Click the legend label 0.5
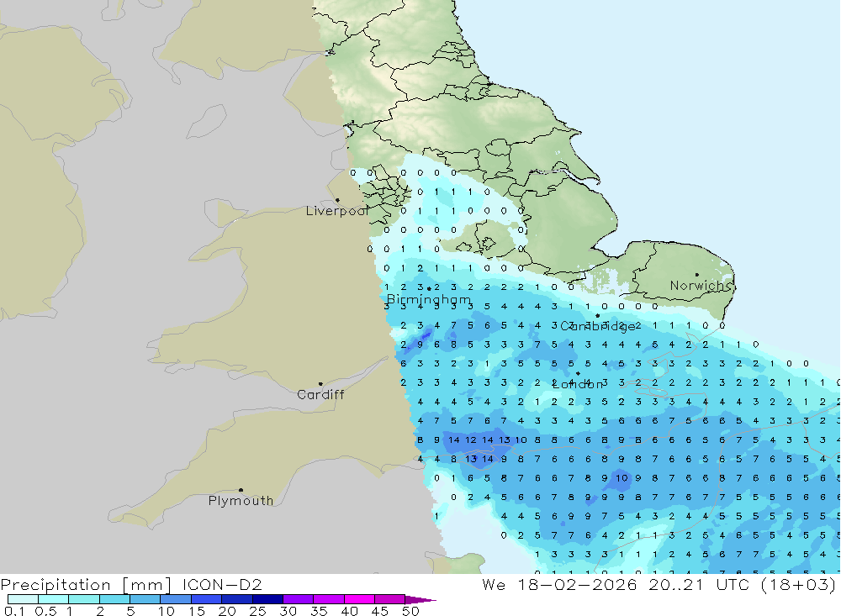This screenshot has height=616, width=841. pos(45,611)
